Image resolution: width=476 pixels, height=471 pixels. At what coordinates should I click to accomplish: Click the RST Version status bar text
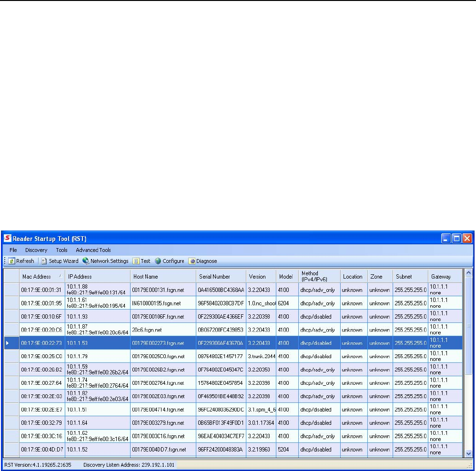pos(38,465)
